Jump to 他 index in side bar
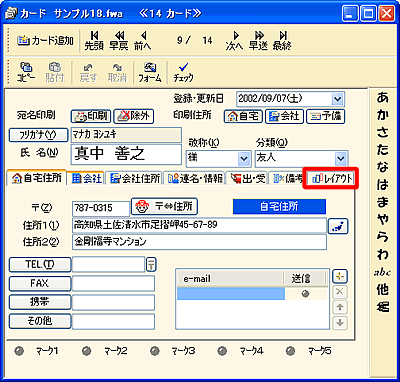 click(x=383, y=289)
